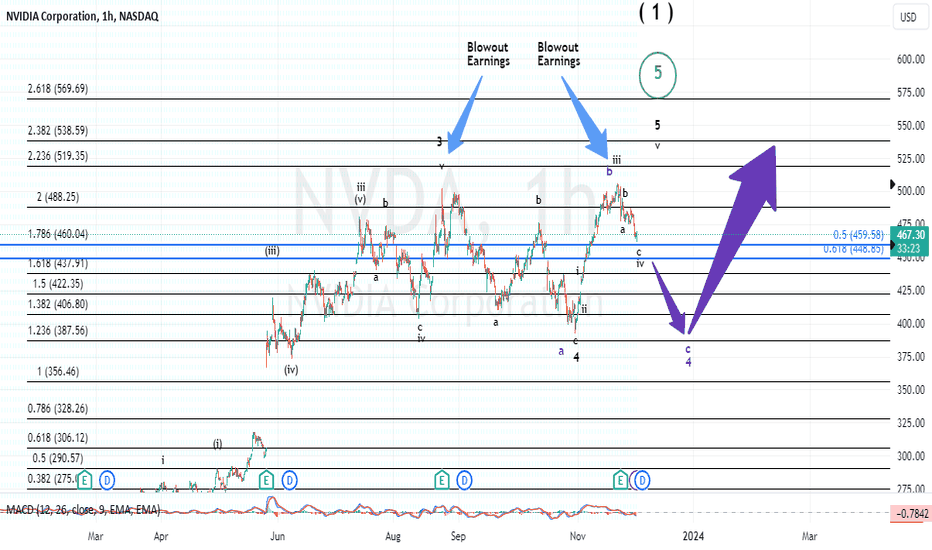932x550 pixels.
Task: Click the bar countdown 33:23
Action: point(908,249)
